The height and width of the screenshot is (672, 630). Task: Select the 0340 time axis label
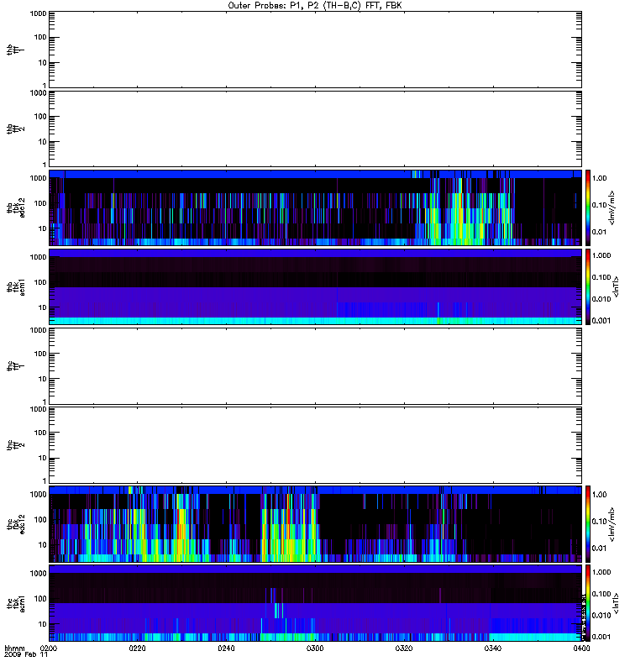493,648
